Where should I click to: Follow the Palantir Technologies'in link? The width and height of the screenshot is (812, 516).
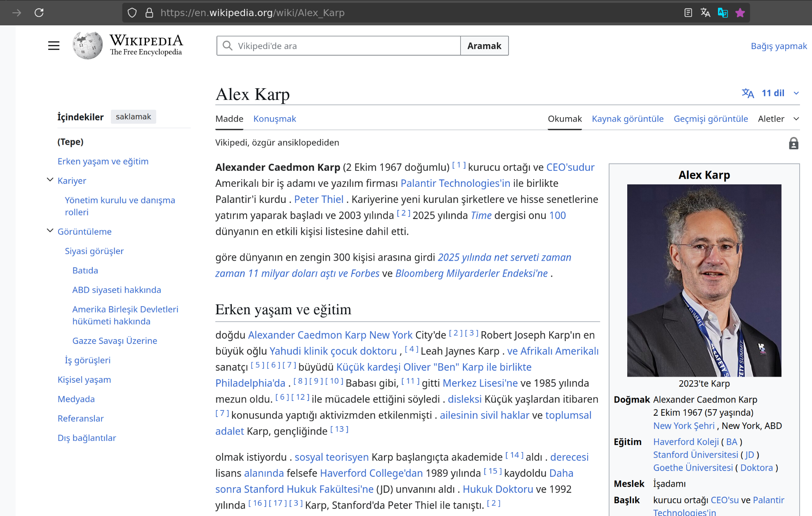(455, 183)
